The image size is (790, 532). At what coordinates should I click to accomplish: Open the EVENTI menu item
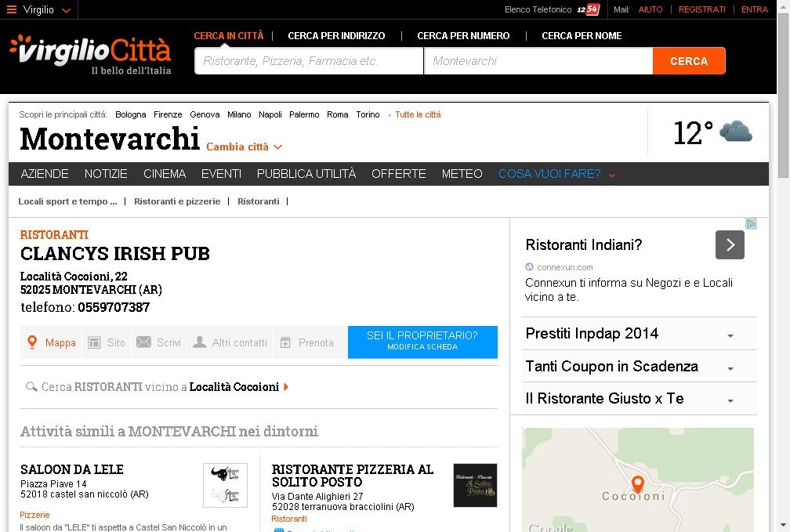(221, 174)
